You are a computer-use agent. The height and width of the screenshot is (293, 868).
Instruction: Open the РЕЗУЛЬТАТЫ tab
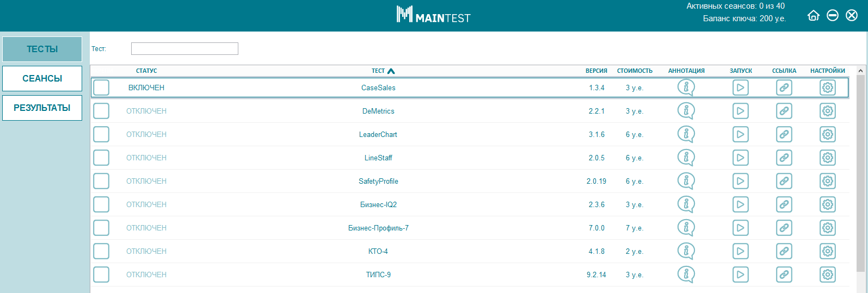click(42, 108)
